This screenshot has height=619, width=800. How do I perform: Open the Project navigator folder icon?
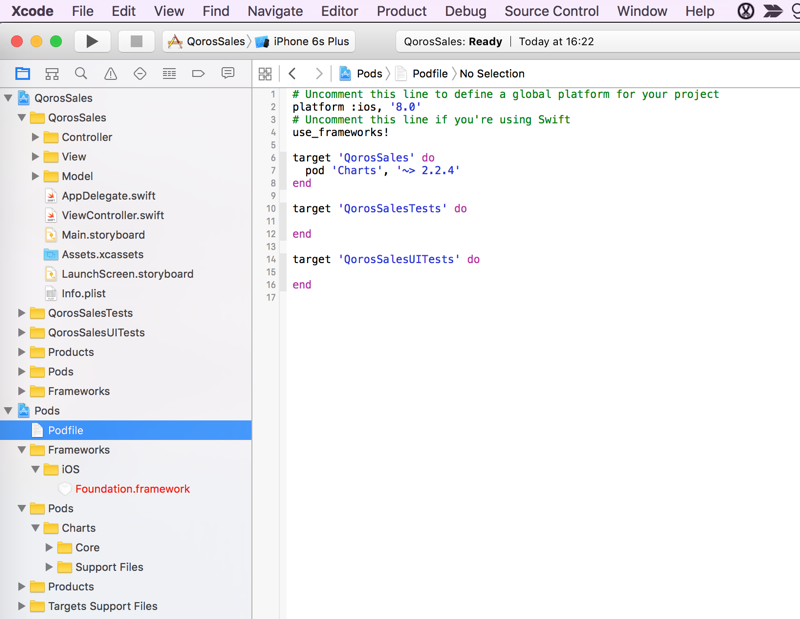point(22,73)
